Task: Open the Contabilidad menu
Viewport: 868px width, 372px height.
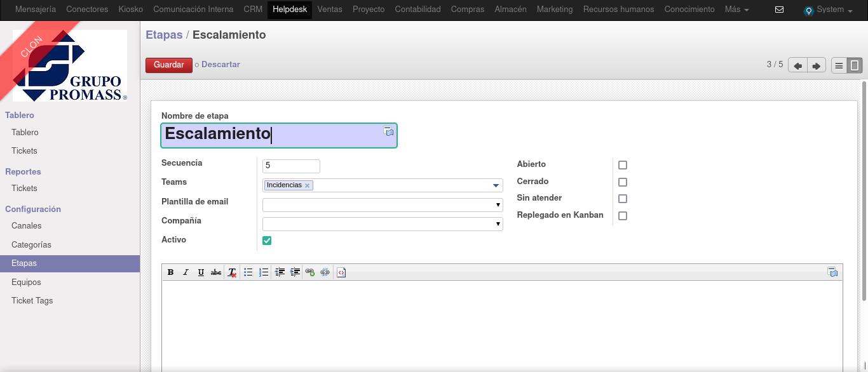Action: [x=417, y=10]
